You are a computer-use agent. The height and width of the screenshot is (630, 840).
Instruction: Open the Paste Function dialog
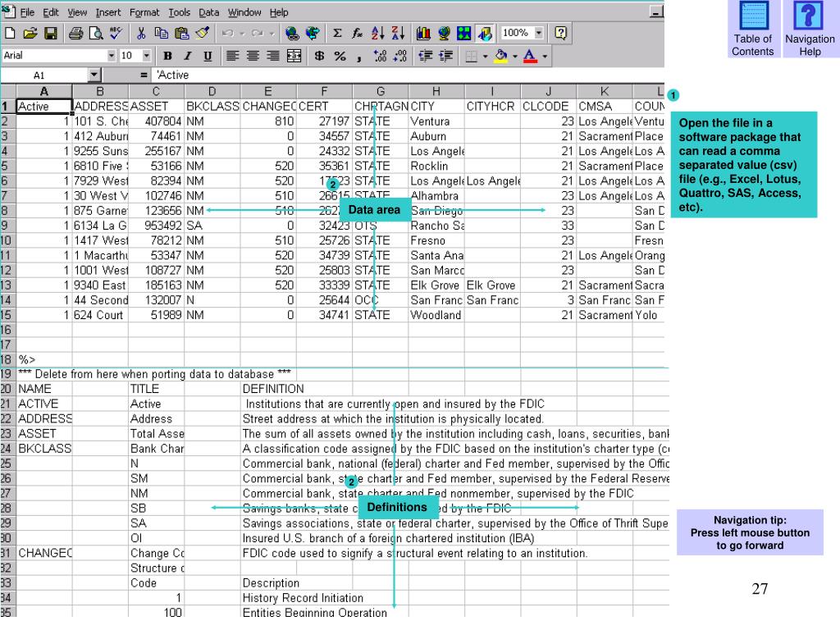point(358,33)
